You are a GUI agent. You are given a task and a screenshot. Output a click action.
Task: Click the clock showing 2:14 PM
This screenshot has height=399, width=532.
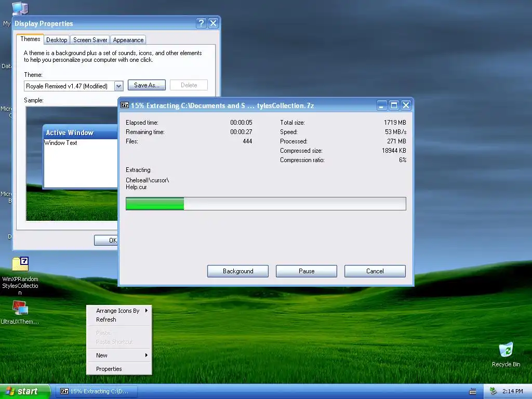pyautogui.click(x=512, y=391)
